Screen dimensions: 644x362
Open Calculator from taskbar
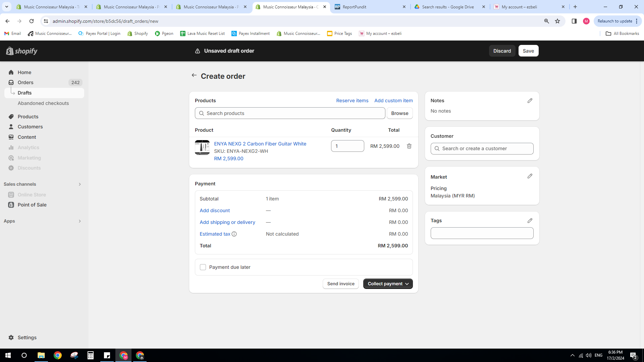tap(91, 355)
